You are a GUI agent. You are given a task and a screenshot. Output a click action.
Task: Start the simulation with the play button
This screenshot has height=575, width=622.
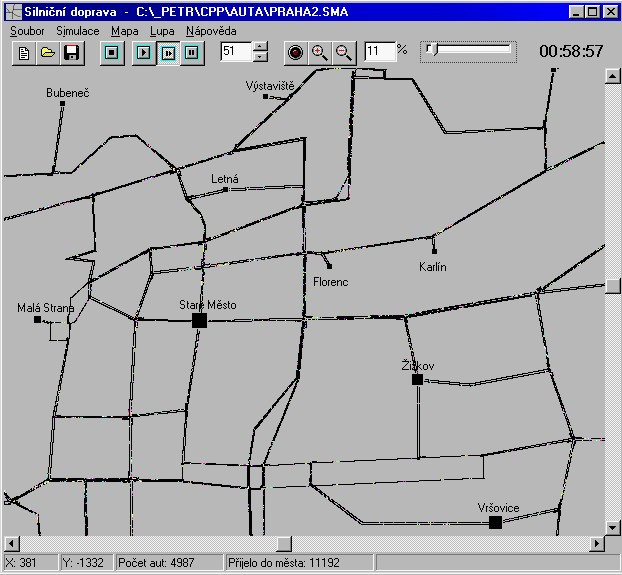[x=144, y=53]
